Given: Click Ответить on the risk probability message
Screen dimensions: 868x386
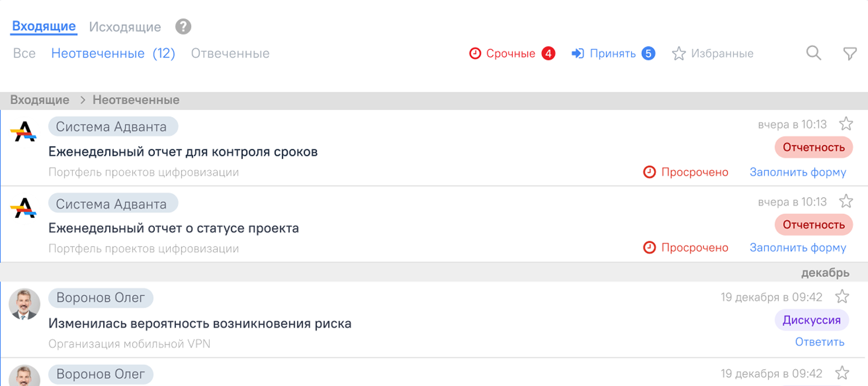Looking at the screenshot, I should (x=820, y=342).
